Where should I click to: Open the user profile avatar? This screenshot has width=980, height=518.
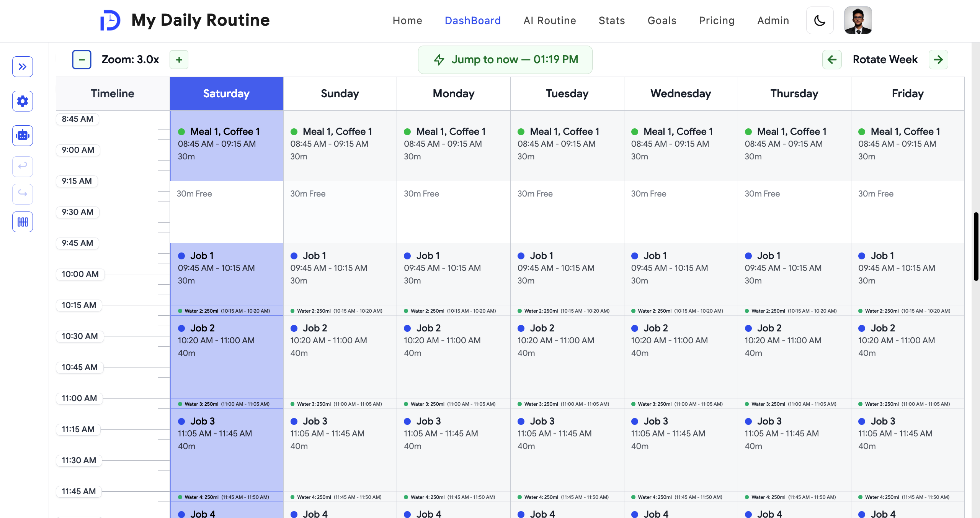click(x=858, y=20)
